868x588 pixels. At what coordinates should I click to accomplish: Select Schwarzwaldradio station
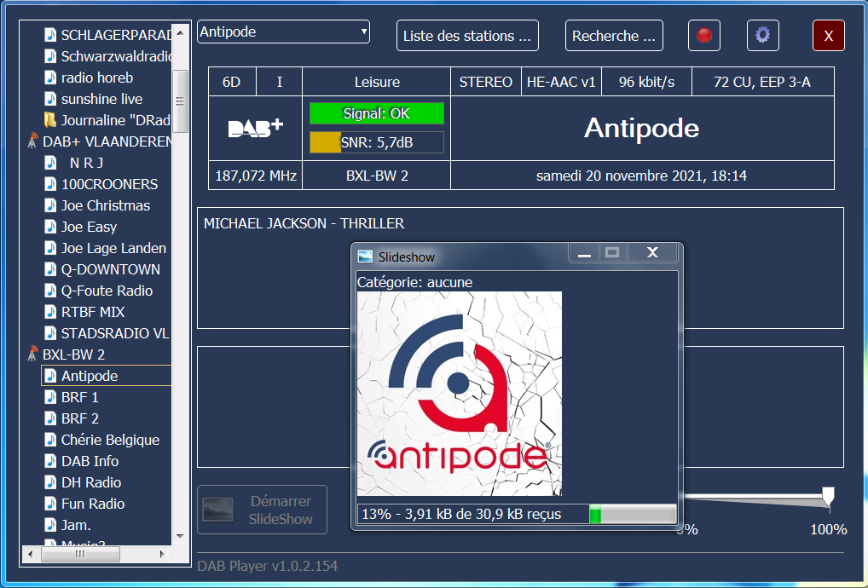coord(116,56)
